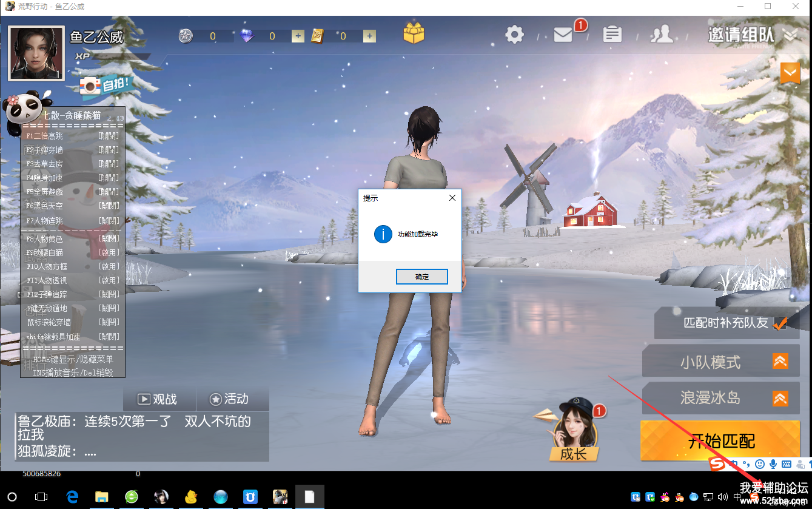Click the F7人物连跳 menu row
The width and height of the screenshot is (812, 509).
coord(73,221)
